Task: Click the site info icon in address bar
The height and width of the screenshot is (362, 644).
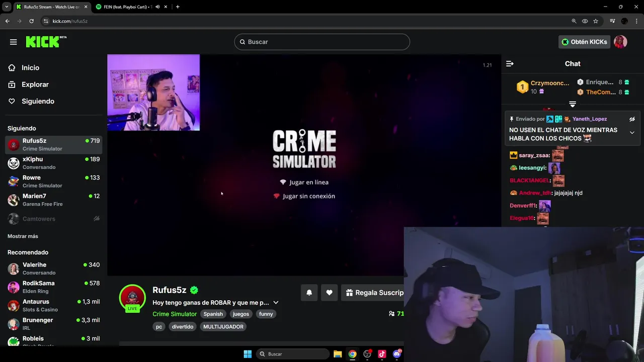Action: point(46,21)
